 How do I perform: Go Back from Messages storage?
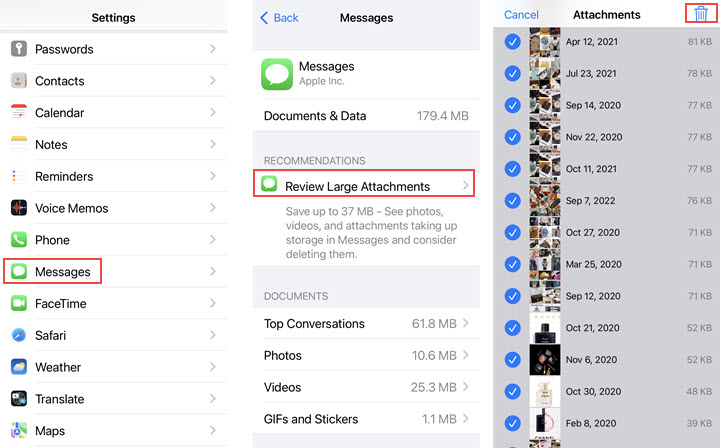[x=279, y=17]
